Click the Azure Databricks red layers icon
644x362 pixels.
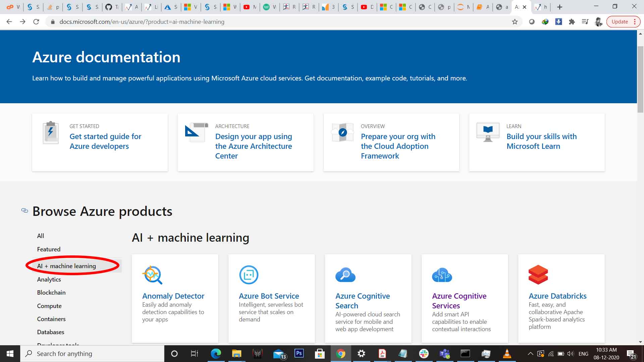click(538, 275)
